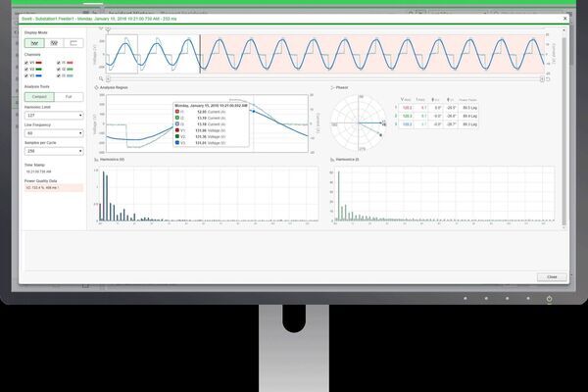Viewport: 588px width, 392px height.
Task: Select the Power Quality Data V2 entry
Action: pos(55,186)
